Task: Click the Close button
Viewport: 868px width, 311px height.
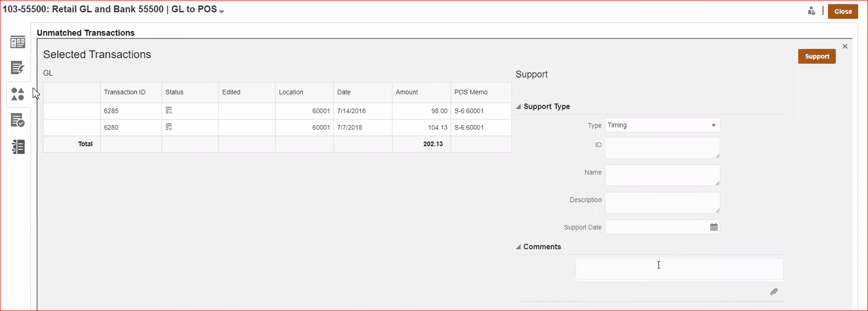Action: click(843, 11)
